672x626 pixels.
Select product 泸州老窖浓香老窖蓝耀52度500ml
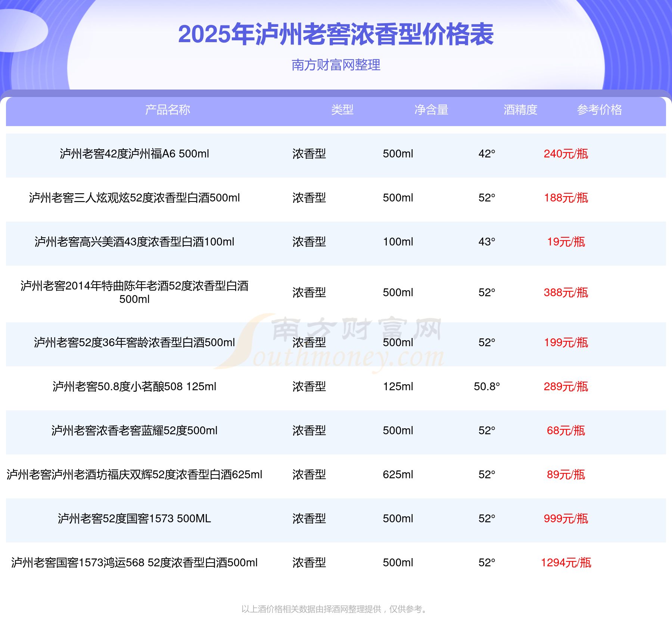(x=134, y=431)
